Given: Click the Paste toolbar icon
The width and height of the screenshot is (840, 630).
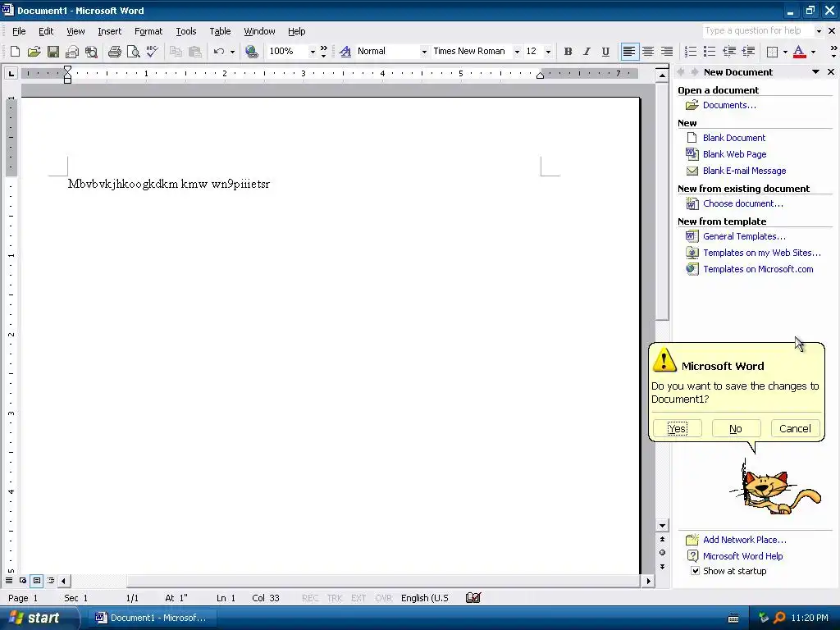Looking at the screenshot, I should [195, 52].
